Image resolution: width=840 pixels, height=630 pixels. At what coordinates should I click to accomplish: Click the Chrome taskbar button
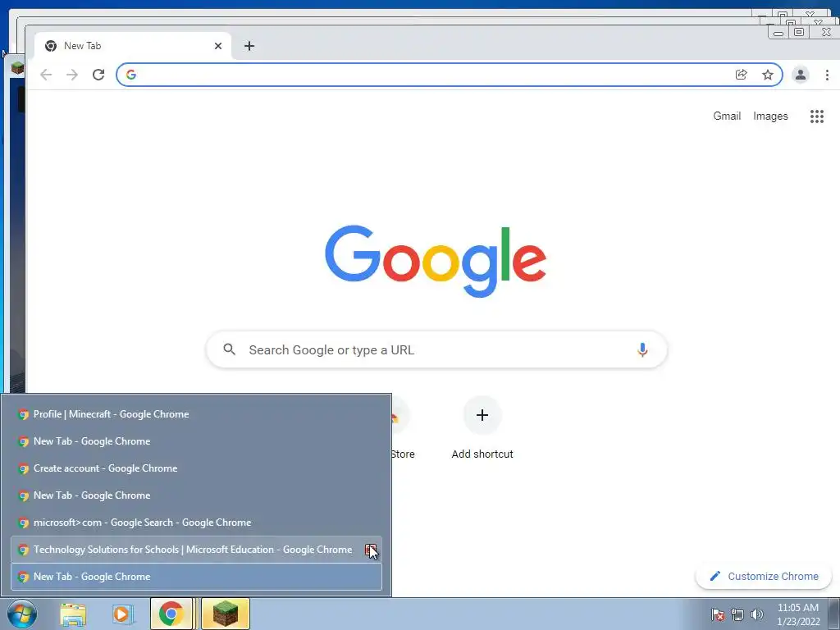tap(171, 614)
